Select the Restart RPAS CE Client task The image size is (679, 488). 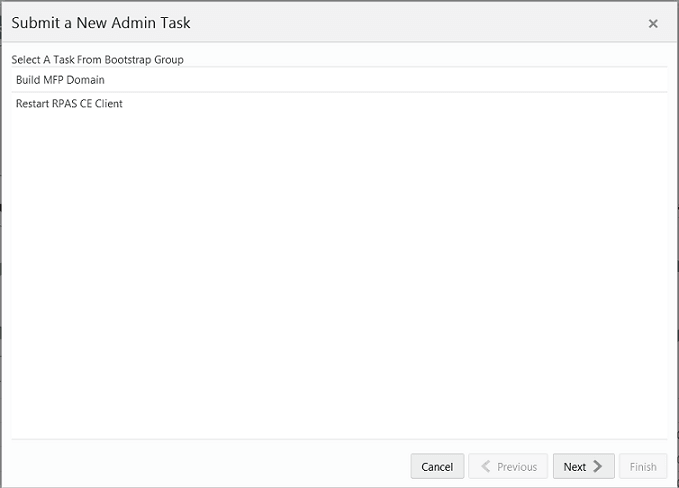point(339,103)
